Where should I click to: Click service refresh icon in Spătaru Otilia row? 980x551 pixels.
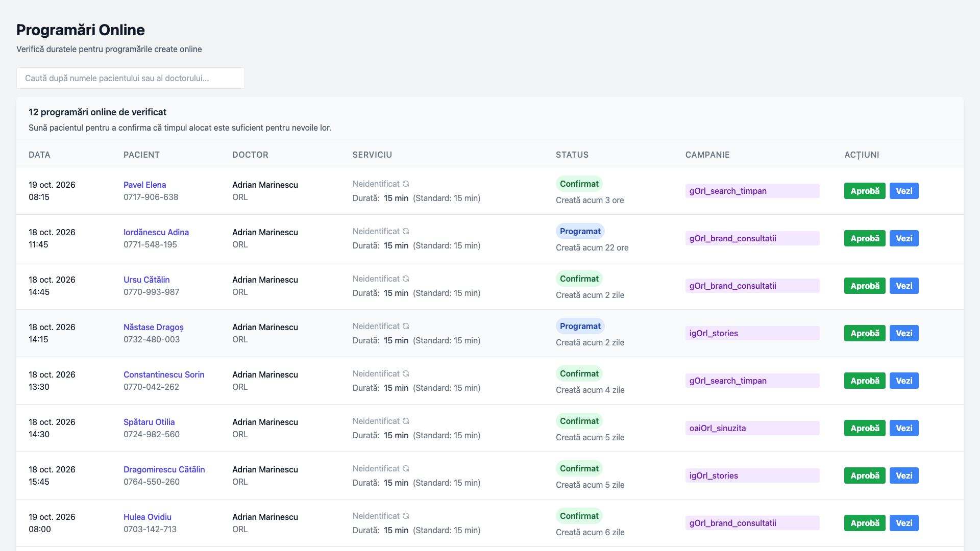[406, 421]
